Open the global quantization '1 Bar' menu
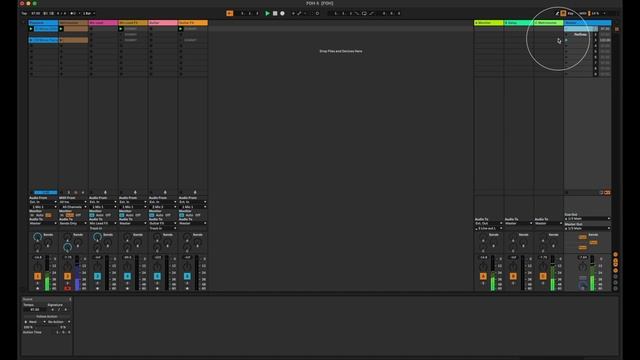Image resolution: width=640 pixels, height=360 pixels. point(89,13)
